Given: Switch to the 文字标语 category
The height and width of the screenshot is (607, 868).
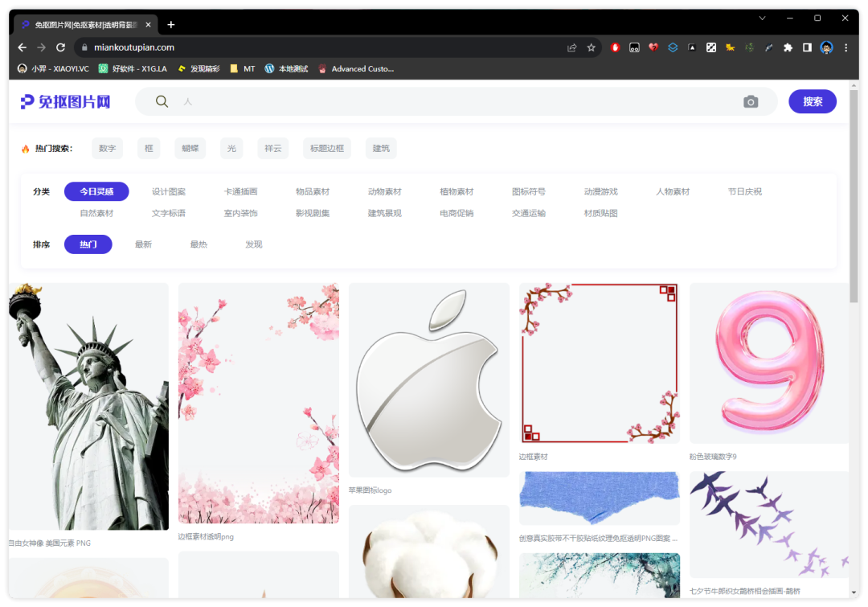Looking at the screenshot, I should [169, 213].
